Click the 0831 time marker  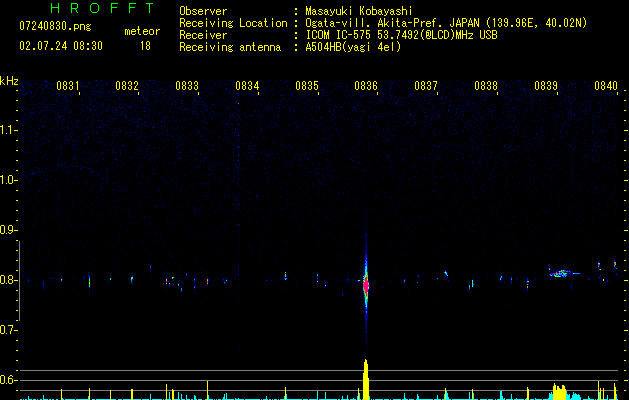coord(67,86)
